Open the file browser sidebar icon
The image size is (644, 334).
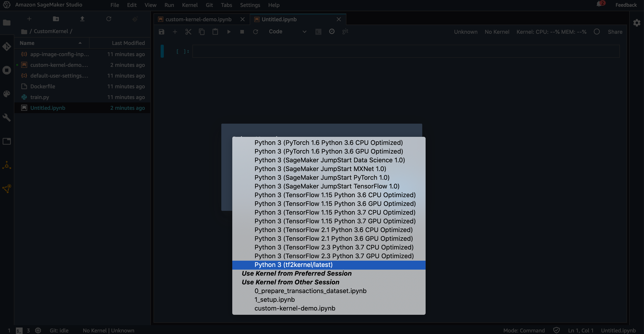coord(7,23)
